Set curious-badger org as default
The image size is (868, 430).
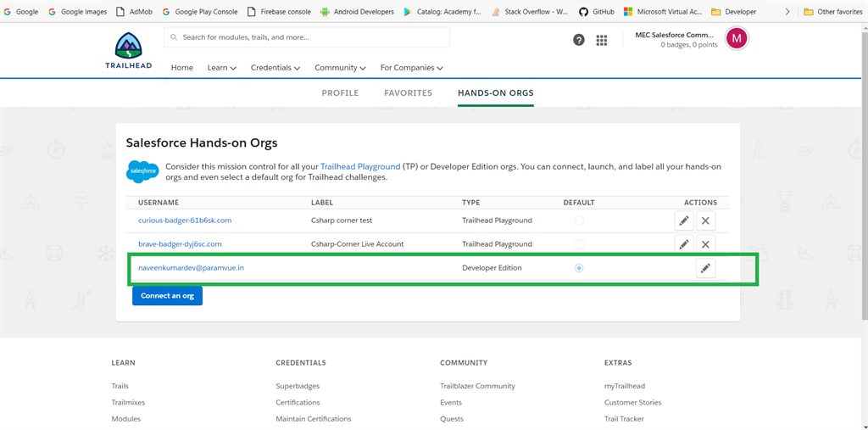[x=579, y=221]
